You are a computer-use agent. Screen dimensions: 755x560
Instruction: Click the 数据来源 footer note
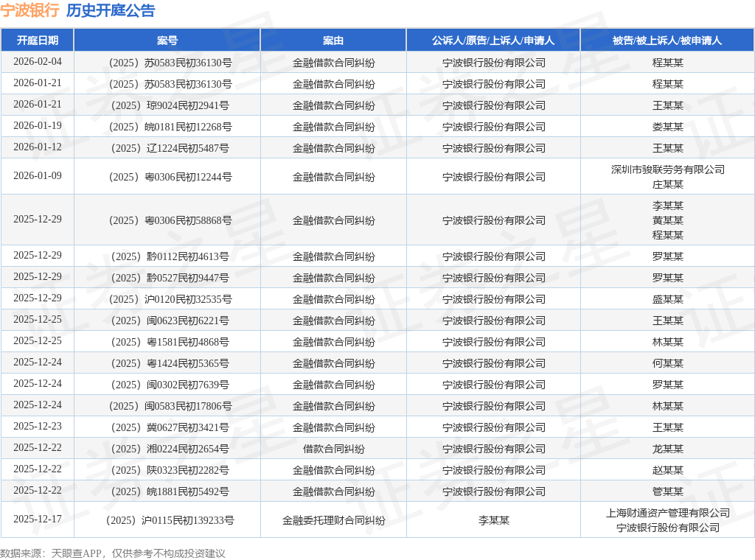pos(113,553)
